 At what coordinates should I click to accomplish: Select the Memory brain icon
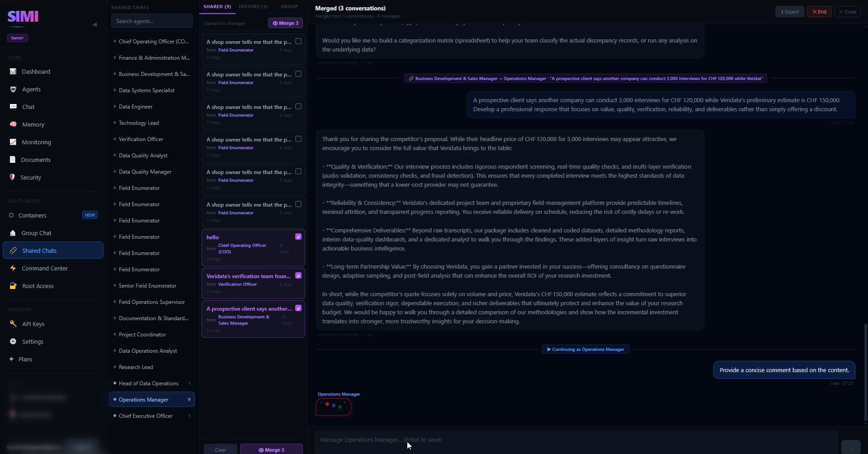click(x=13, y=124)
